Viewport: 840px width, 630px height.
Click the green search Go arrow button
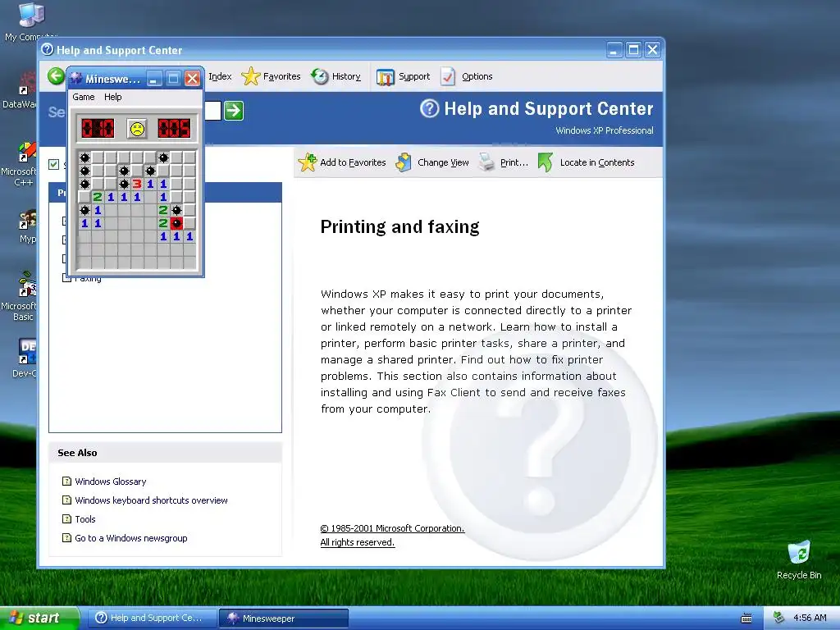pos(234,111)
